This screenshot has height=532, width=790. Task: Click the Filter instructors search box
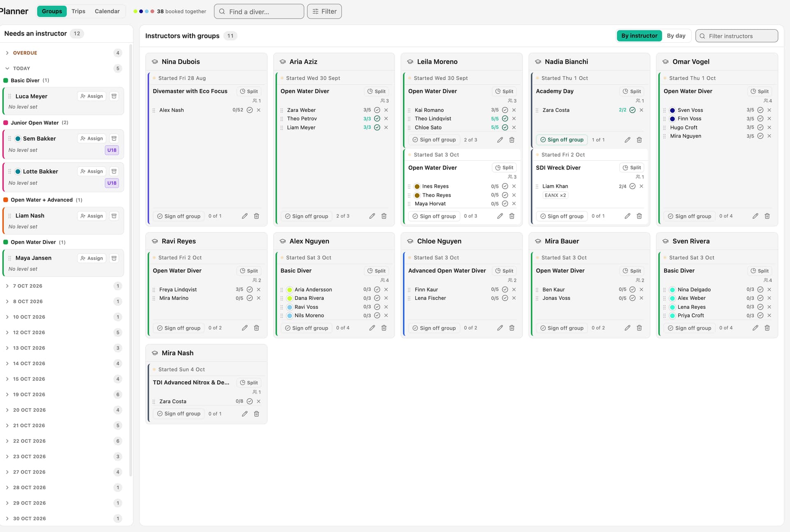click(x=737, y=36)
